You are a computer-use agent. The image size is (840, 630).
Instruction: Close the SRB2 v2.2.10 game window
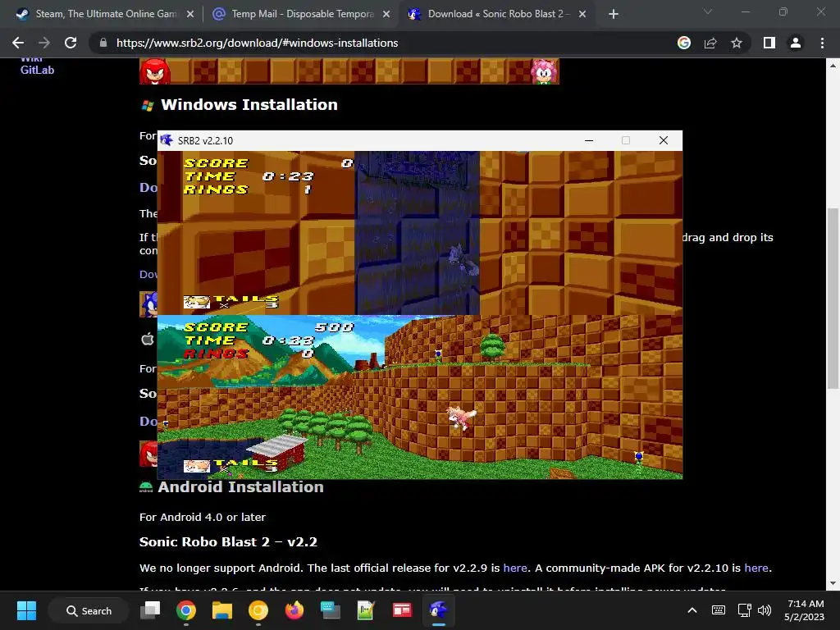(x=663, y=140)
